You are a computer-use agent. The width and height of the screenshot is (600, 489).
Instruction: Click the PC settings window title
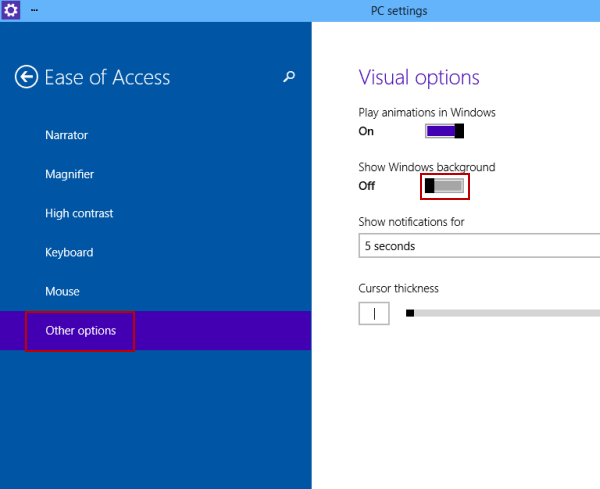(x=399, y=11)
